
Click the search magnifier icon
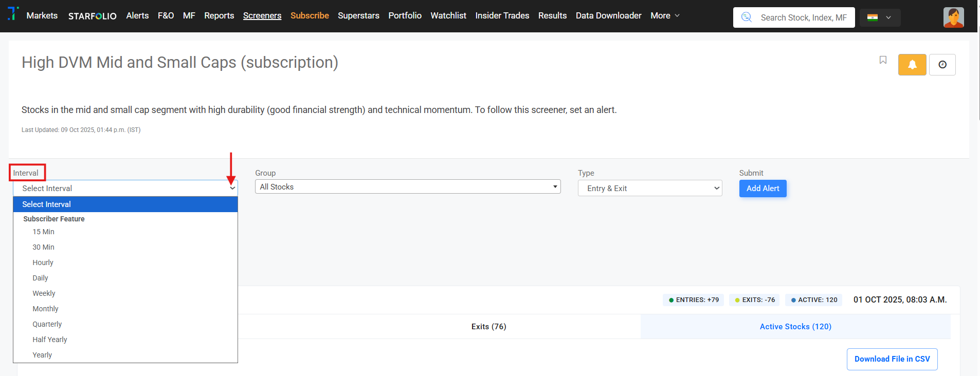pos(747,17)
